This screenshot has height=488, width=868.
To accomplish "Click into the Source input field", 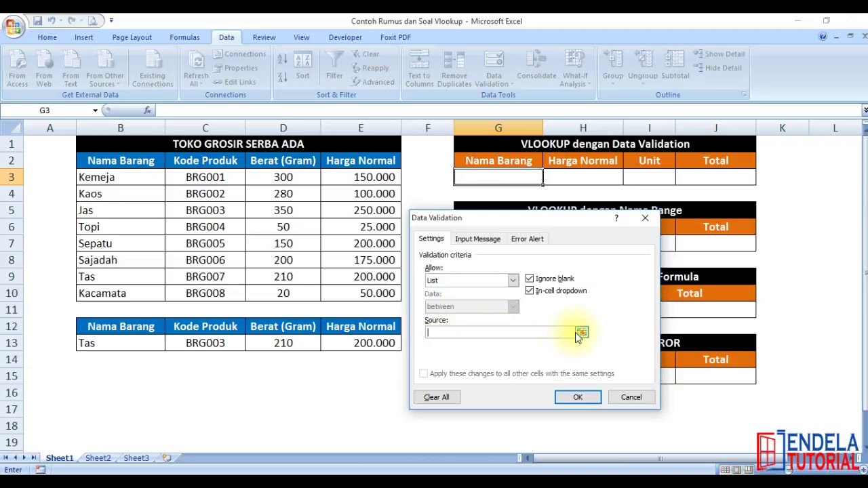I will [500, 333].
